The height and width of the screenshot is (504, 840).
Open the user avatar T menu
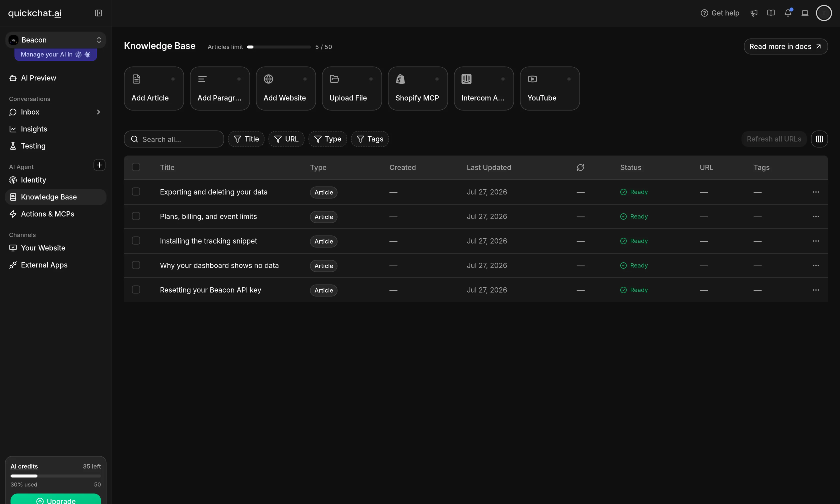[x=824, y=13]
